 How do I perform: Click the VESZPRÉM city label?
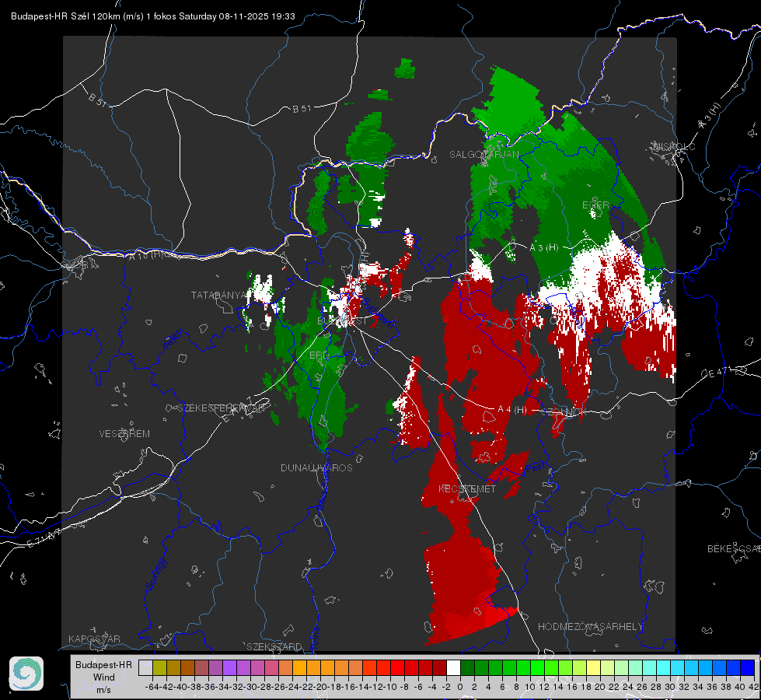coord(124,434)
